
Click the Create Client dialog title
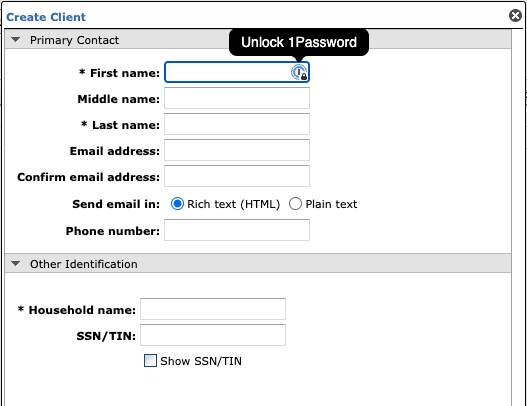[46, 17]
